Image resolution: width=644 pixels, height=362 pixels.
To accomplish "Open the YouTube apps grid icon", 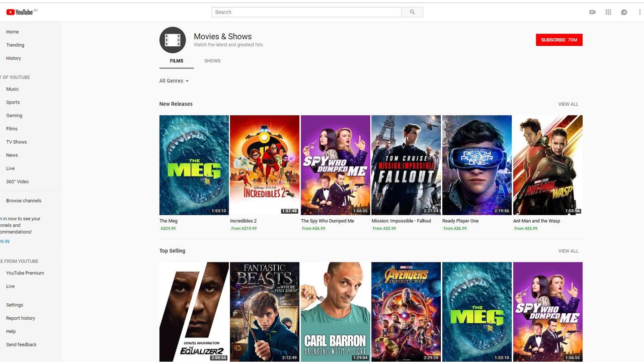I will coord(608,12).
